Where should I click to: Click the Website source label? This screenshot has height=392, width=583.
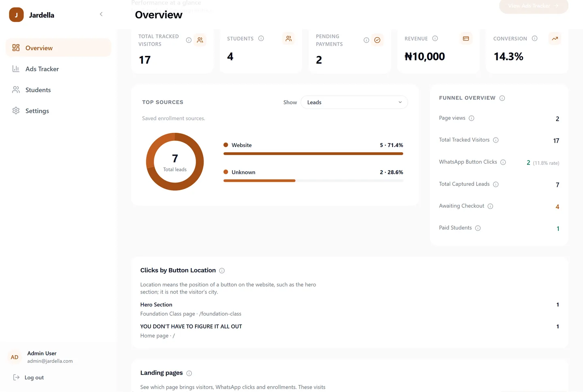tap(242, 145)
